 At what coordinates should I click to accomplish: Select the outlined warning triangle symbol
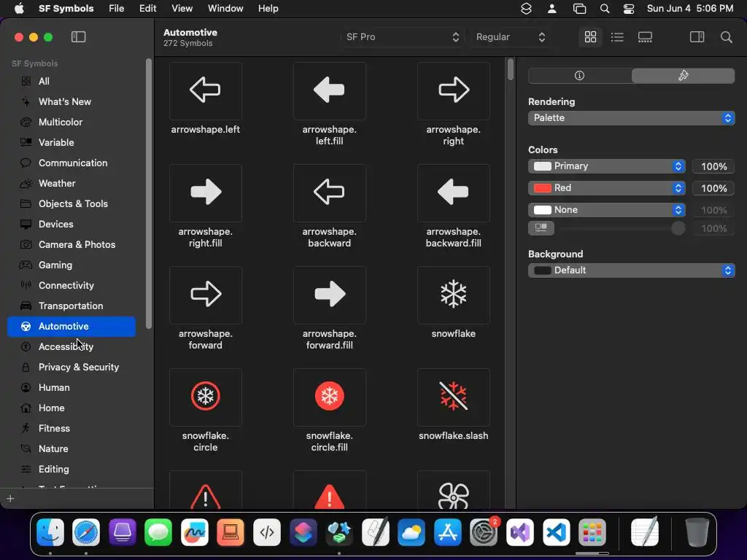[205, 491]
